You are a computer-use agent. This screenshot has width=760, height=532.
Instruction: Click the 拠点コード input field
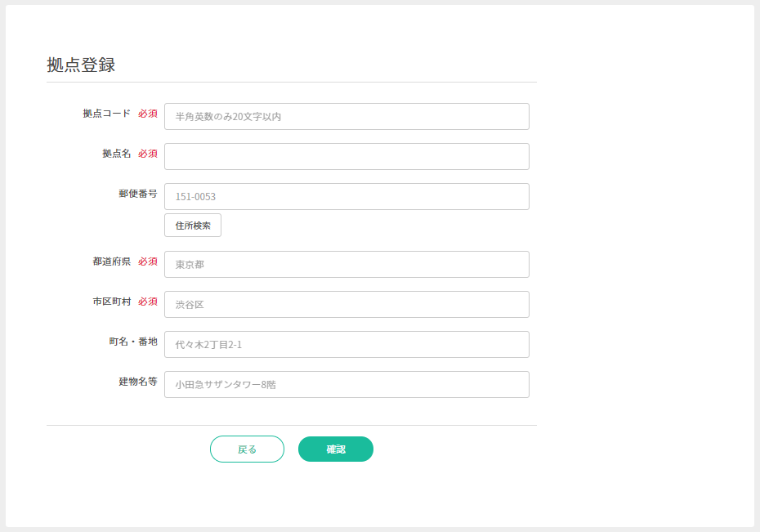pyautogui.click(x=346, y=117)
